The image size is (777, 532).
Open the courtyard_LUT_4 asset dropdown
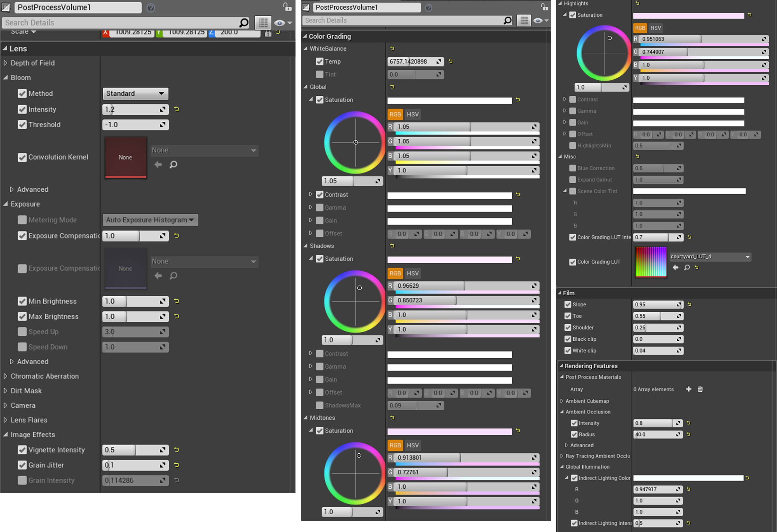tap(747, 257)
